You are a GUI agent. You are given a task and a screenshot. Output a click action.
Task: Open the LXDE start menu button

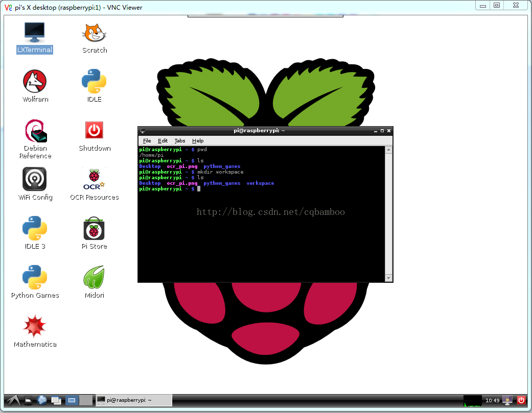pos(13,400)
